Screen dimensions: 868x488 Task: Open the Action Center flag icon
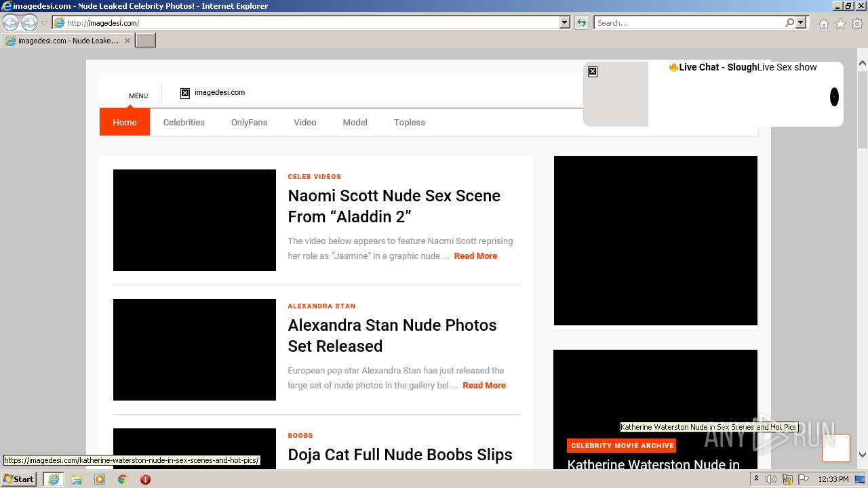pos(804,479)
